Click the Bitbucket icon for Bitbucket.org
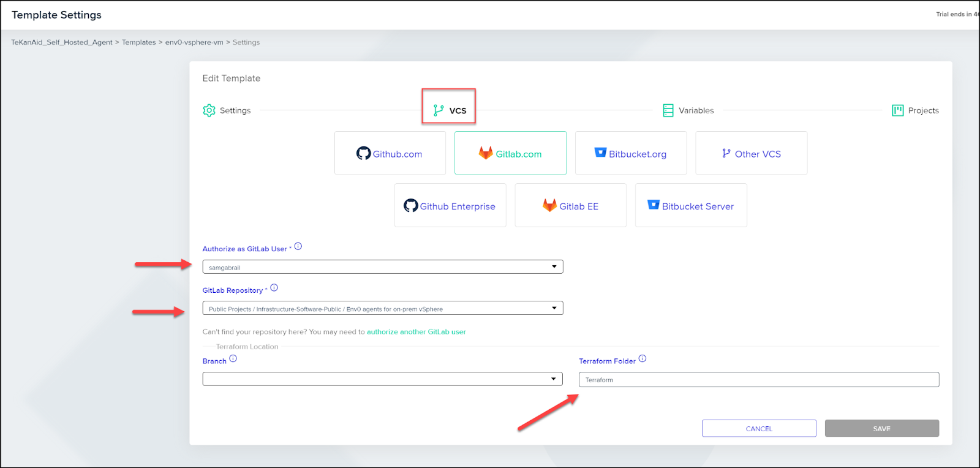The height and width of the screenshot is (468, 980). click(600, 153)
